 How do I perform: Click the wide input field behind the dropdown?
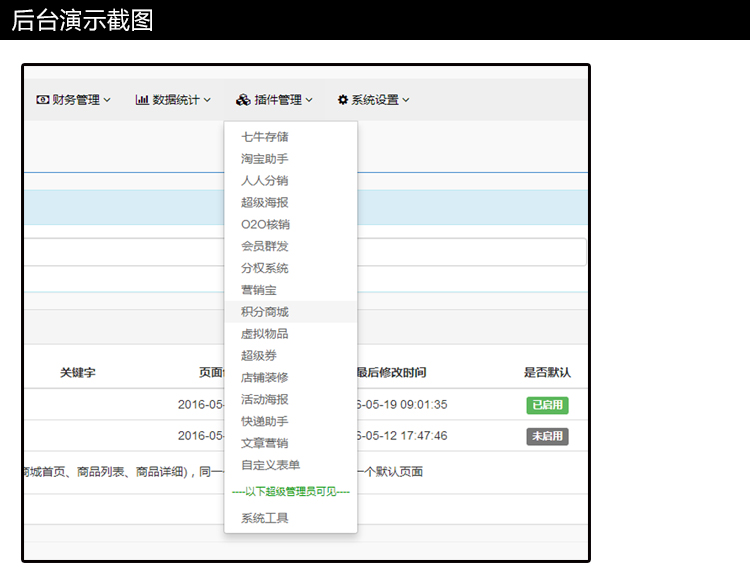point(305,252)
